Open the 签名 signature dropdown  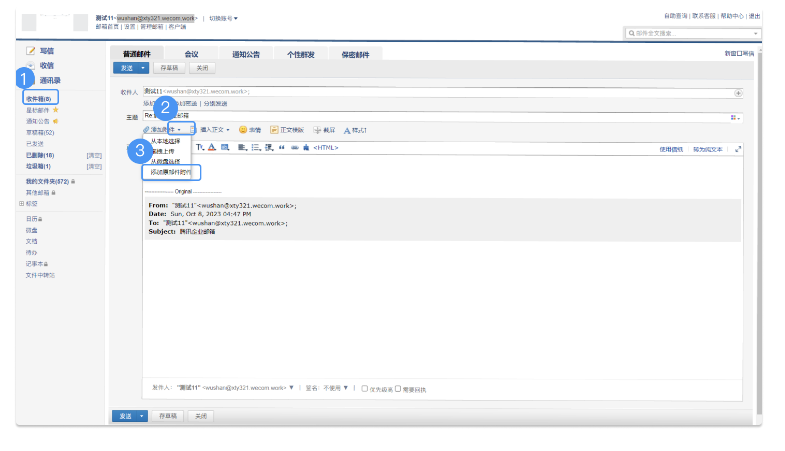(344, 387)
